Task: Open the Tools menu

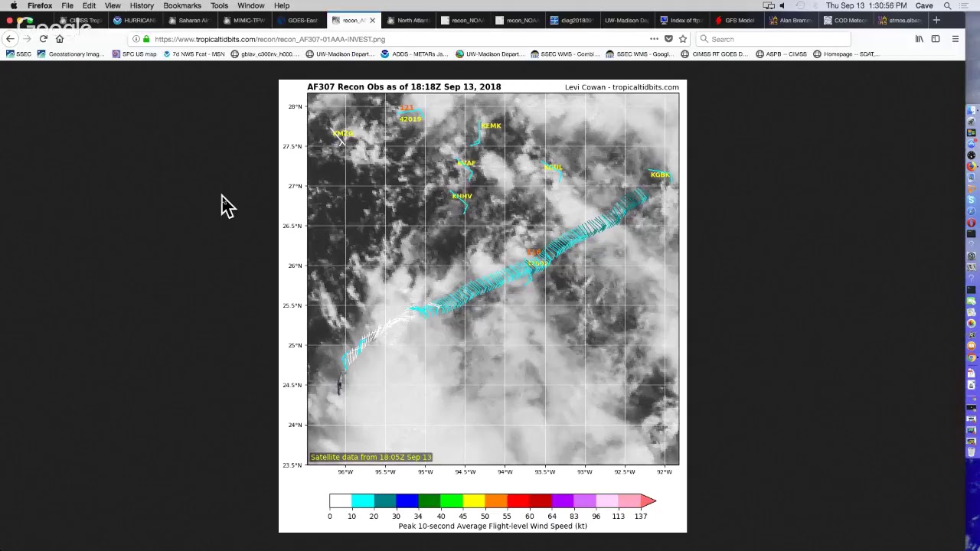Action: 219,5
